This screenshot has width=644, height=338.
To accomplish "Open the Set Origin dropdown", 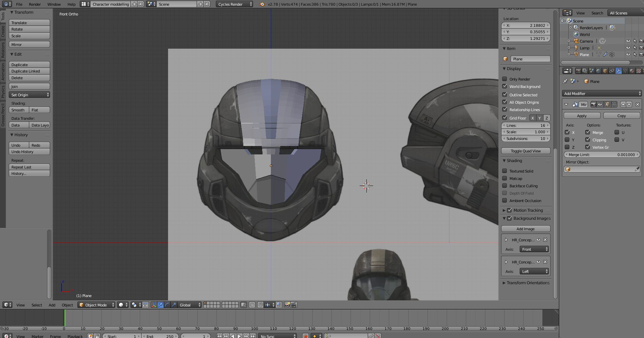I will coord(30,95).
